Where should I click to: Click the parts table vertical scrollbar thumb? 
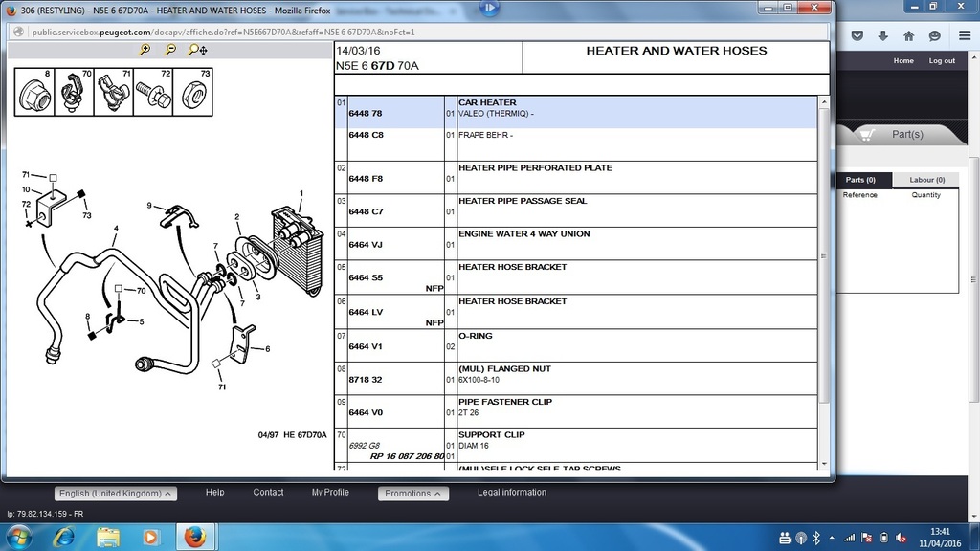(824, 254)
